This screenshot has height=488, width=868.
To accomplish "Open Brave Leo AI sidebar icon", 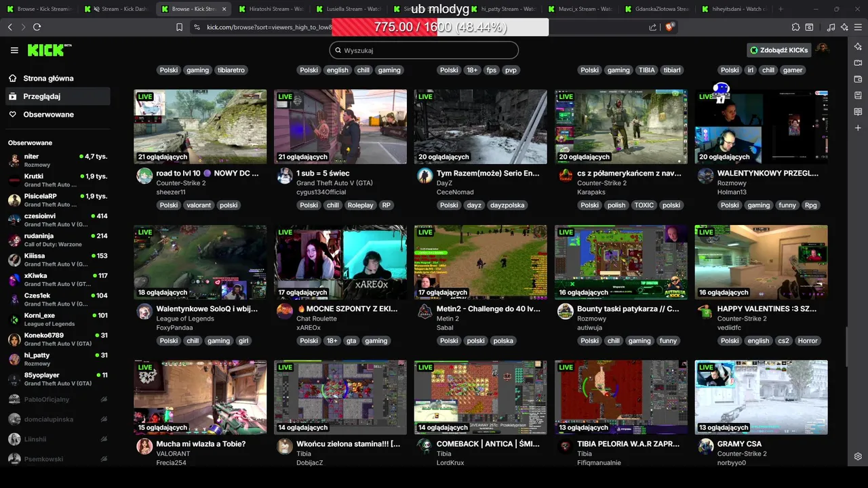I will tap(858, 46).
